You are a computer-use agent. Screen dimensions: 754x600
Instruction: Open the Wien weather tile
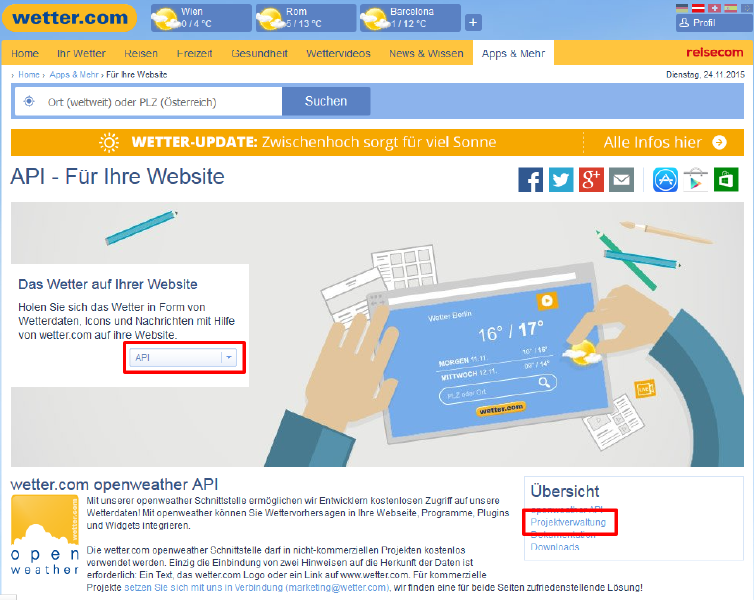(x=201, y=18)
